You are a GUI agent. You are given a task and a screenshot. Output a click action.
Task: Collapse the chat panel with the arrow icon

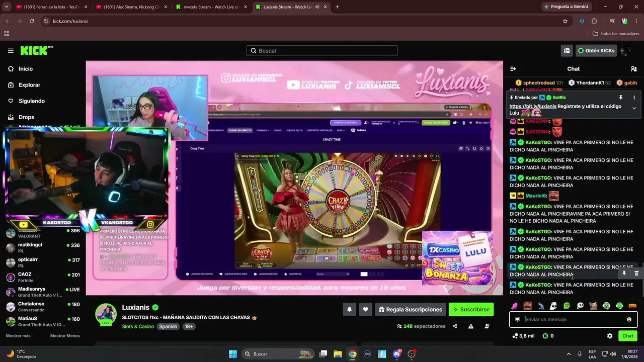[x=513, y=69]
